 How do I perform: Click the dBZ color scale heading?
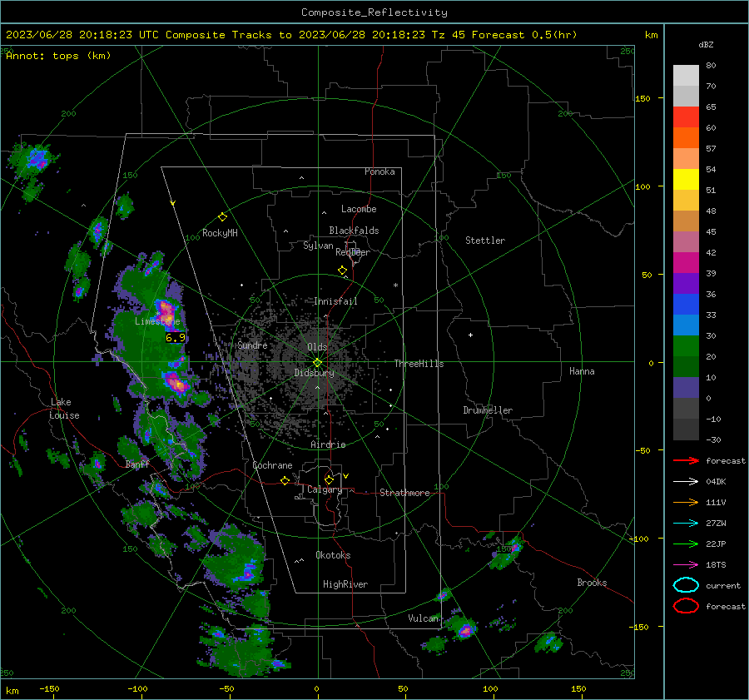[x=706, y=44]
